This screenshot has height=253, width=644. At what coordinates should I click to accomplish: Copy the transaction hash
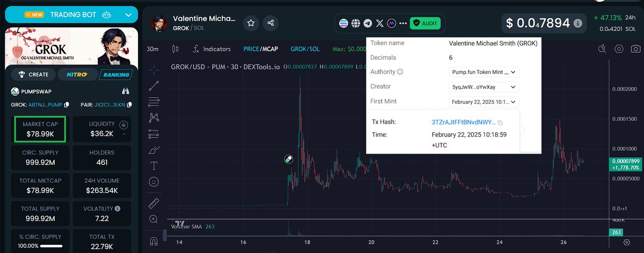500,122
